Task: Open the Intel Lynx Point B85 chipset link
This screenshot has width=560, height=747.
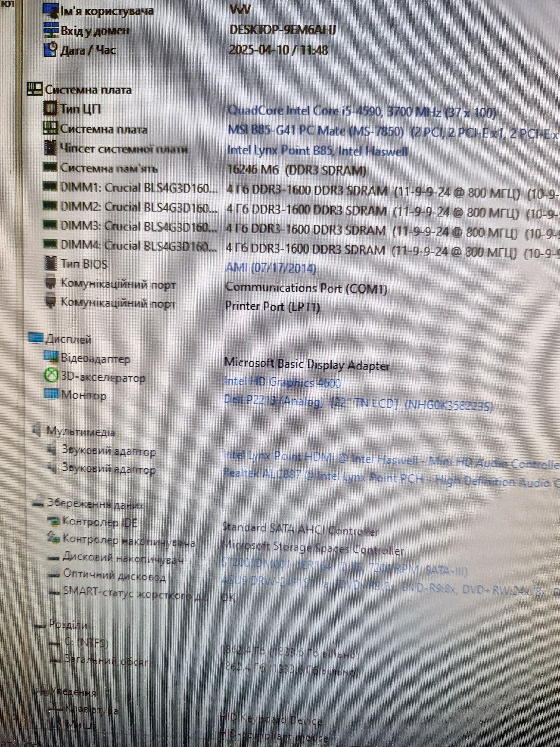Action: point(317,151)
